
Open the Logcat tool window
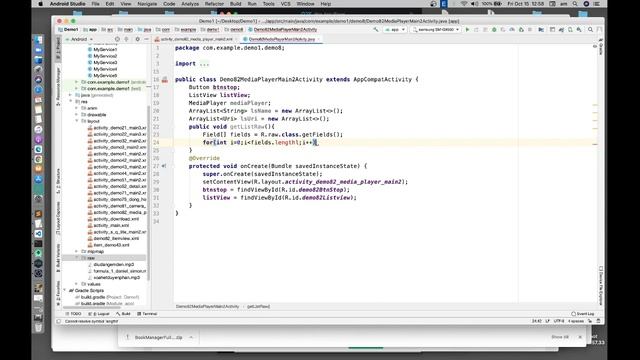(x=99, y=314)
